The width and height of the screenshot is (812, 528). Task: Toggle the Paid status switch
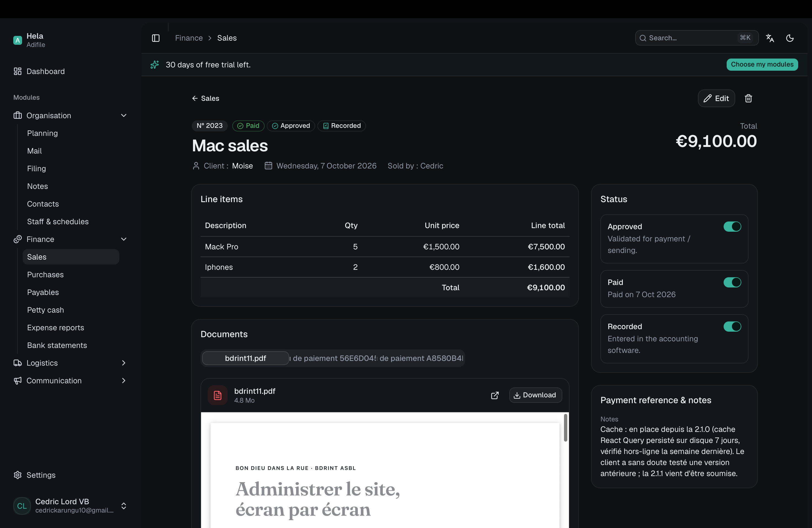(732, 283)
